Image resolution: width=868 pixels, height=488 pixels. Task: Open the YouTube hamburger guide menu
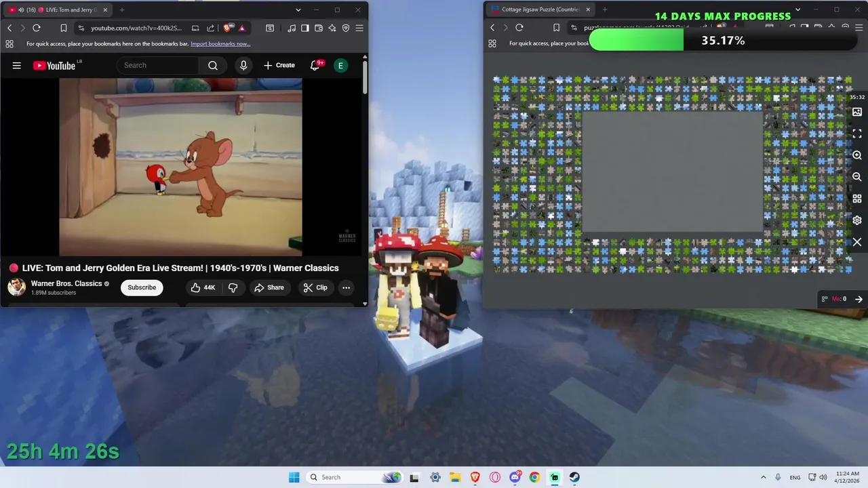tap(17, 66)
